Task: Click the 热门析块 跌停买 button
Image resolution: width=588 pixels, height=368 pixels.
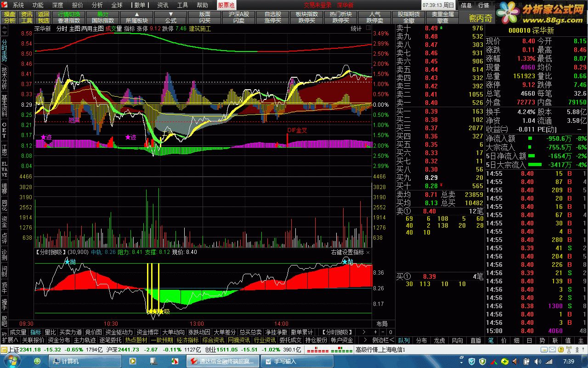Action: pyautogui.click(x=341, y=17)
